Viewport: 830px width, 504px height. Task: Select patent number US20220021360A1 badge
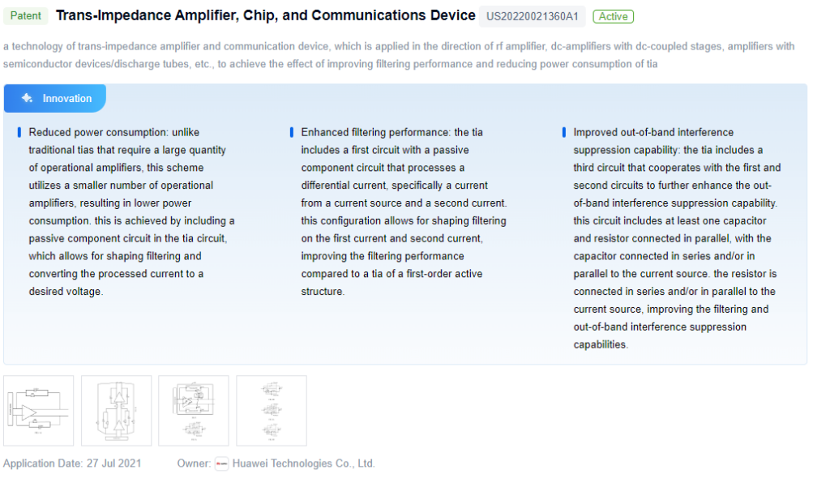pos(533,16)
